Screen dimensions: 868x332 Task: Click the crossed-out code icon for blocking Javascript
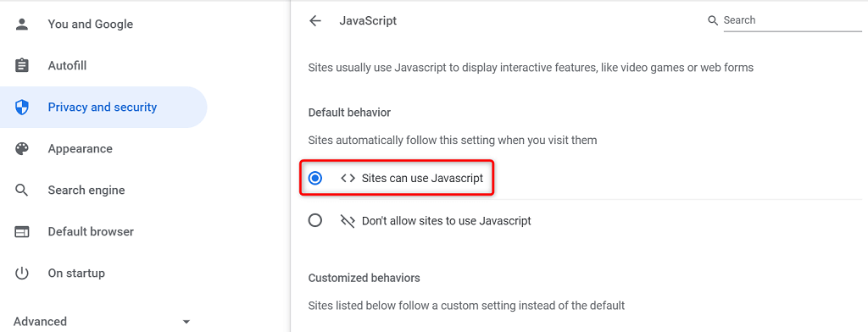coord(347,221)
